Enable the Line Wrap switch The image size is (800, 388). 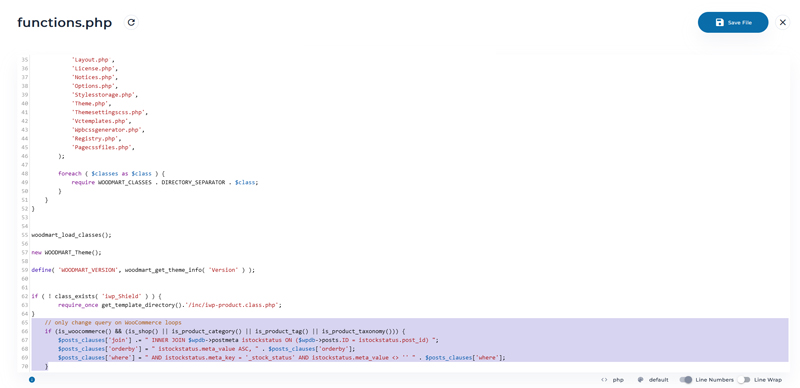tap(744, 380)
